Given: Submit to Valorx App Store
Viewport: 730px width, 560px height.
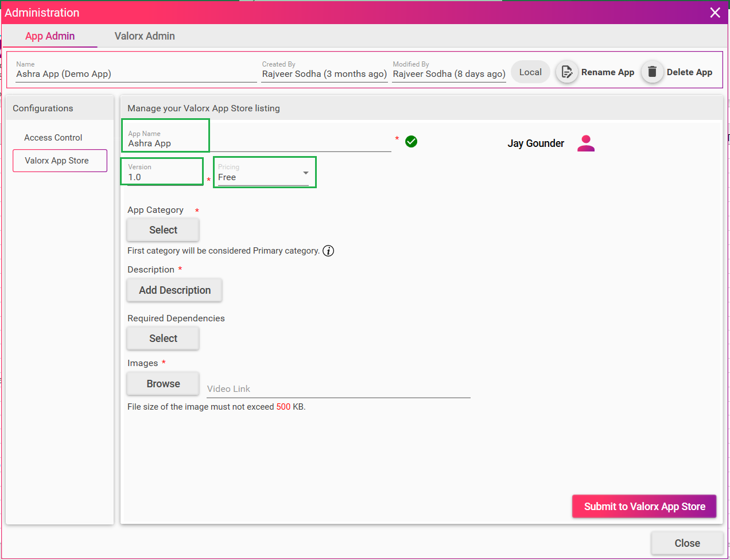Looking at the screenshot, I should [x=644, y=507].
